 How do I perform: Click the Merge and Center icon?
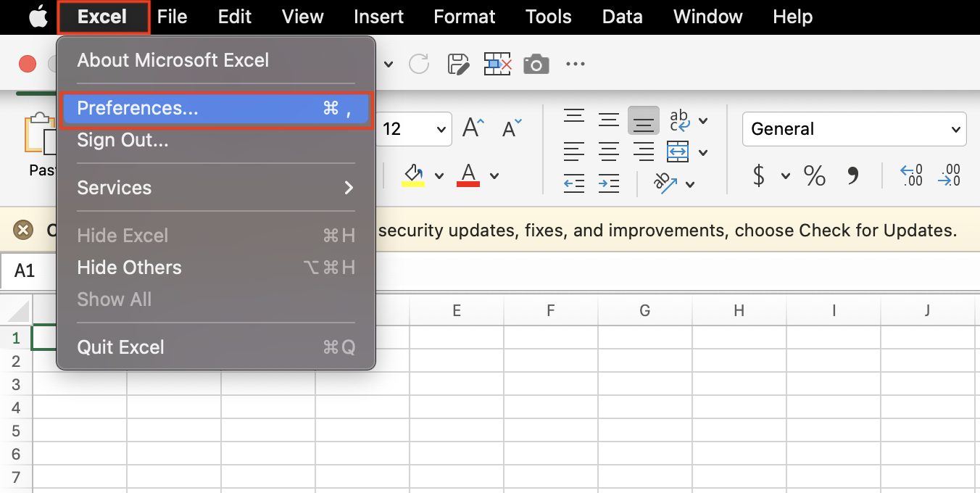click(678, 152)
